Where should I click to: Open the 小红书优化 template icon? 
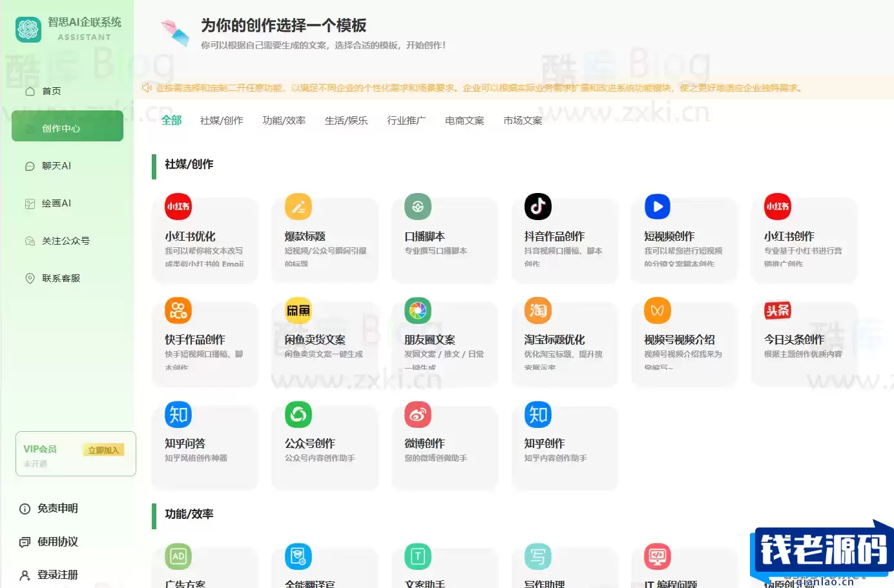[x=178, y=207]
